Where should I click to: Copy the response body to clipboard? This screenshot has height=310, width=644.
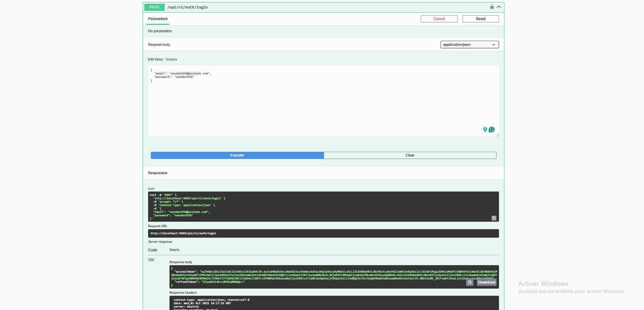pos(470,282)
